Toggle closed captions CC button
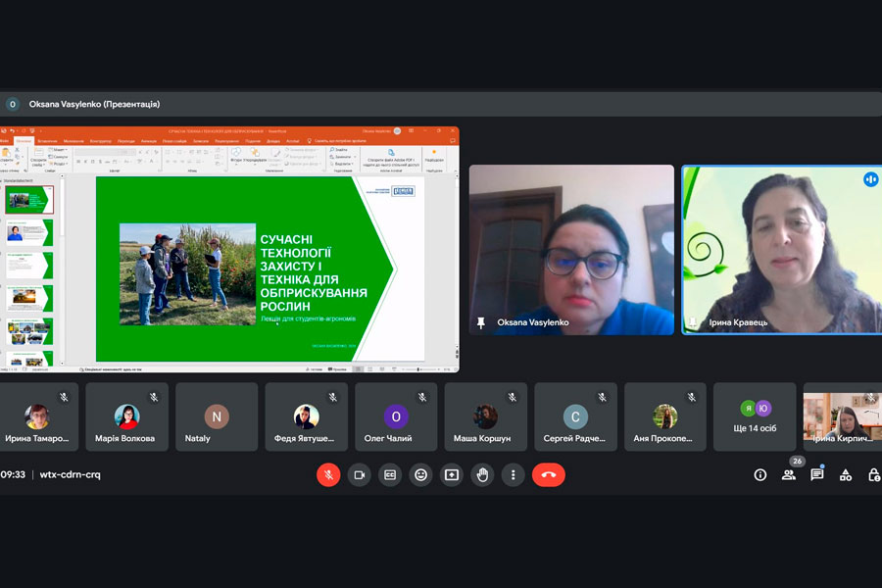The width and height of the screenshot is (882, 588). tap(390, 475)
